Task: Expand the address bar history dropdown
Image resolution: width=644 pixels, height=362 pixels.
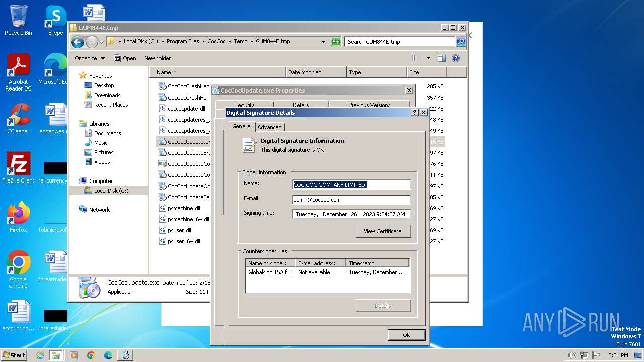Action: tap(323, 42)
